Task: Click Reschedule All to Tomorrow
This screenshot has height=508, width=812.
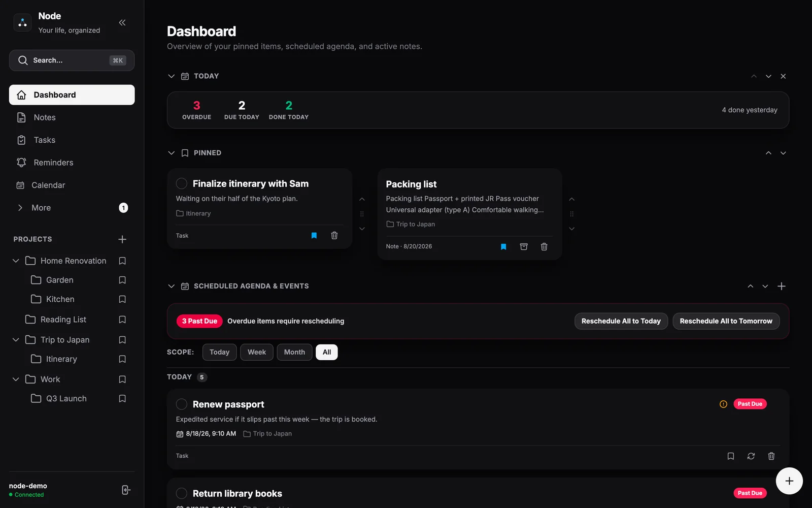Action: [726, 321]
